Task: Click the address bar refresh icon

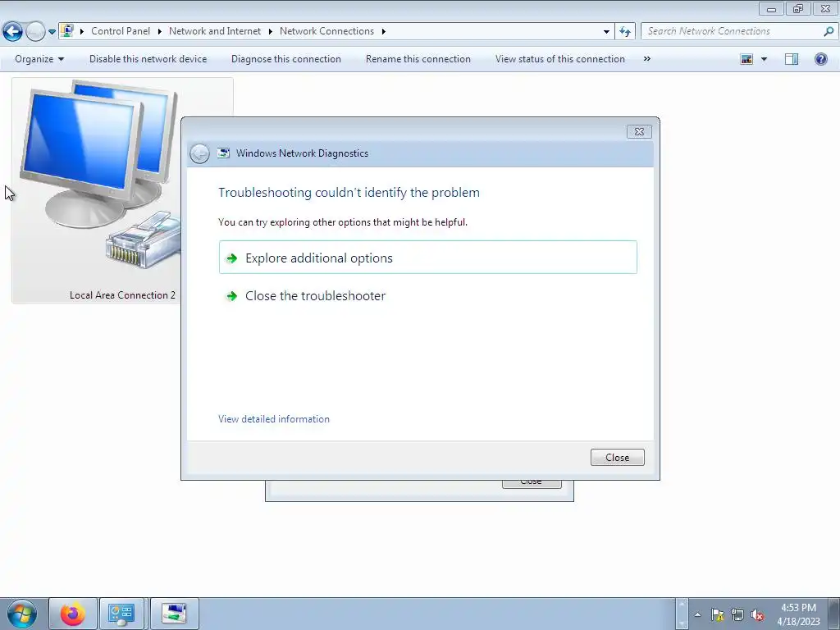Action: 625,32
